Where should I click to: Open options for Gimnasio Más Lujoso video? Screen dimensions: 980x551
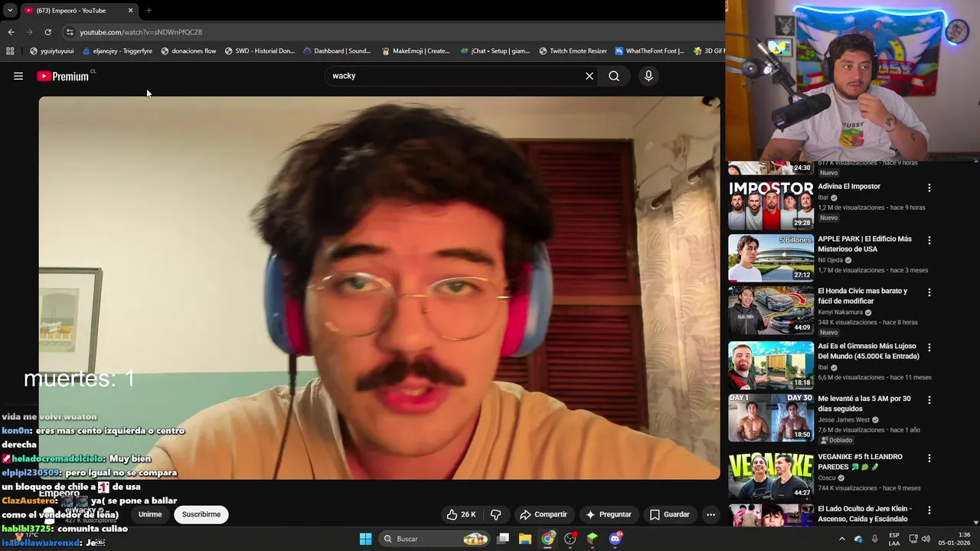[929, 347]
